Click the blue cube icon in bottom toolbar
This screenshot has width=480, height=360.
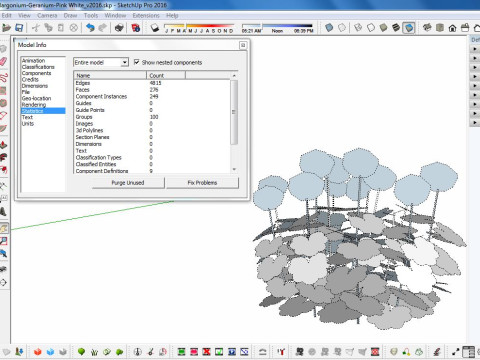point(50,352)
